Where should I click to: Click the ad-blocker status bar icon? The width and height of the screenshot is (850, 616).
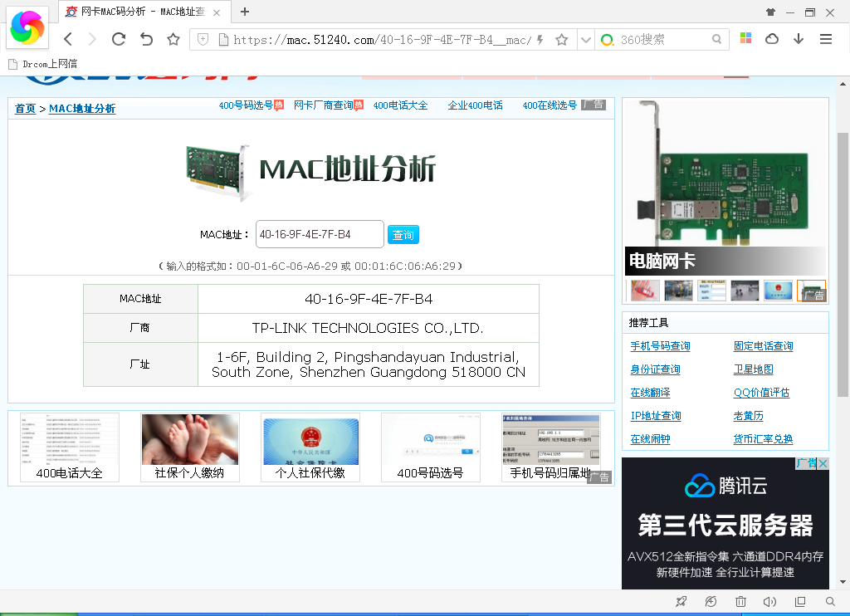(x=711, y=601)
